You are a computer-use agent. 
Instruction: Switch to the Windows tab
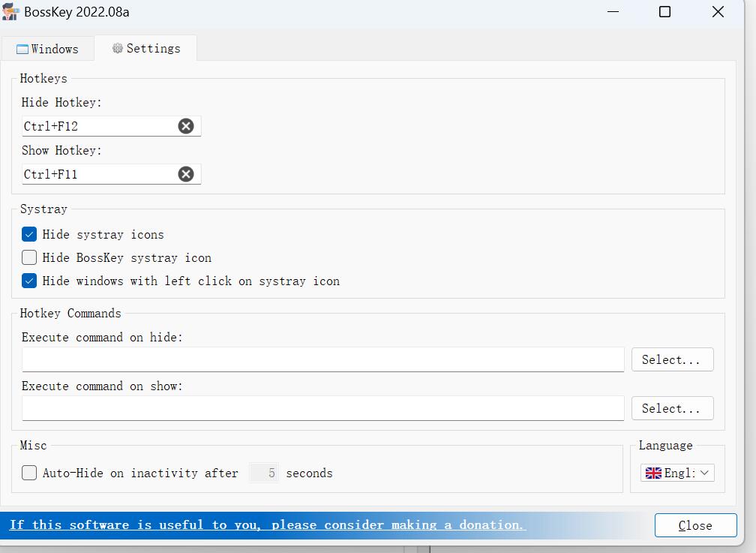(47, 49)
